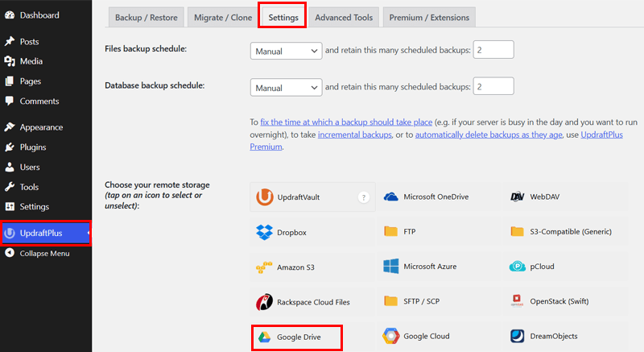Click the Collapse Menu arrow icon
The height and width of the screenshot is (352, 644).
(x=10, y=253)
